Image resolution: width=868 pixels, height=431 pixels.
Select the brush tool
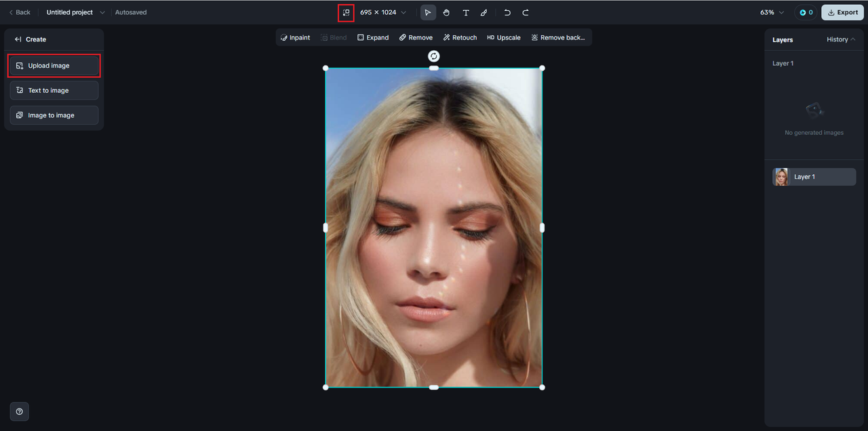point(484,12)
